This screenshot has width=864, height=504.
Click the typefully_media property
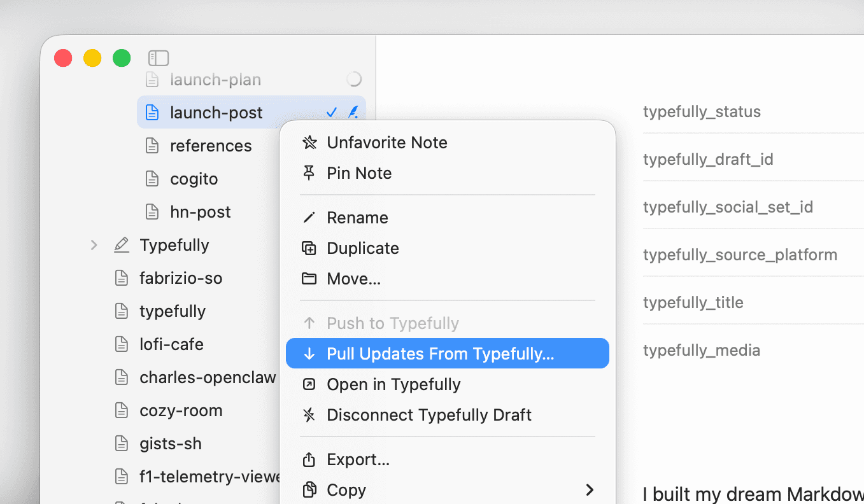[x=702, y=350]
